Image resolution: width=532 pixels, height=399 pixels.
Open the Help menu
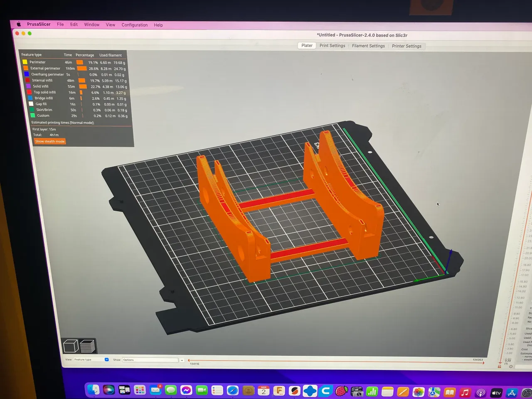pyautogui.click(x=158, y=25)
